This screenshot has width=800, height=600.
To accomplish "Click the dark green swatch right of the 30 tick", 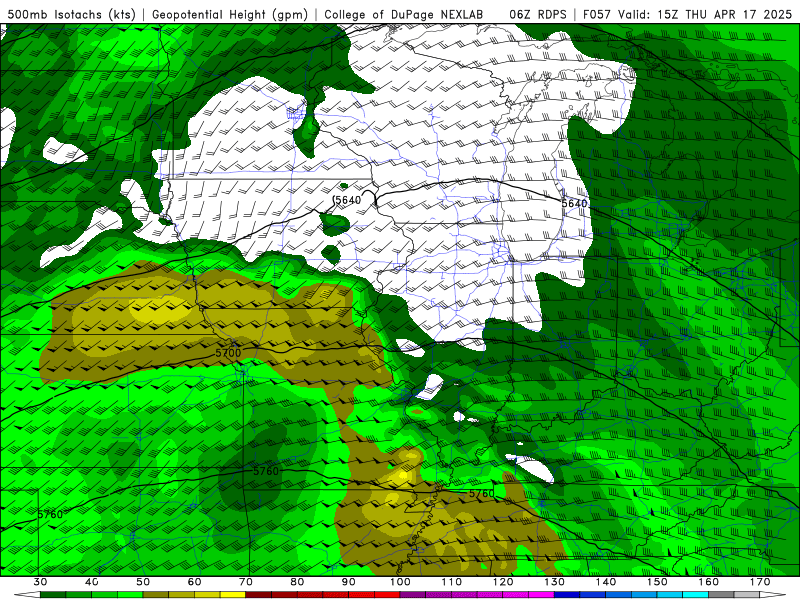I will pos(53,595).
